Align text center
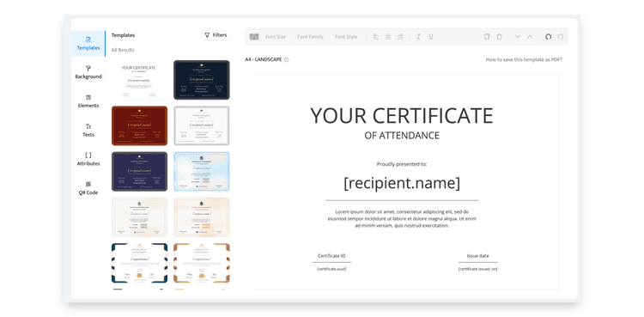This screenshot has width=644, height=317. (388, 37)
